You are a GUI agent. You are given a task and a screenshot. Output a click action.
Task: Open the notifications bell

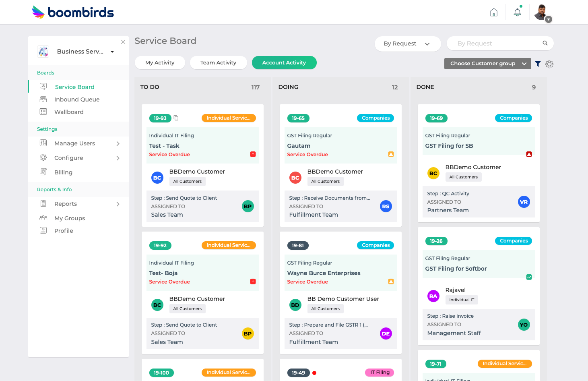click(x=517, y=12)
